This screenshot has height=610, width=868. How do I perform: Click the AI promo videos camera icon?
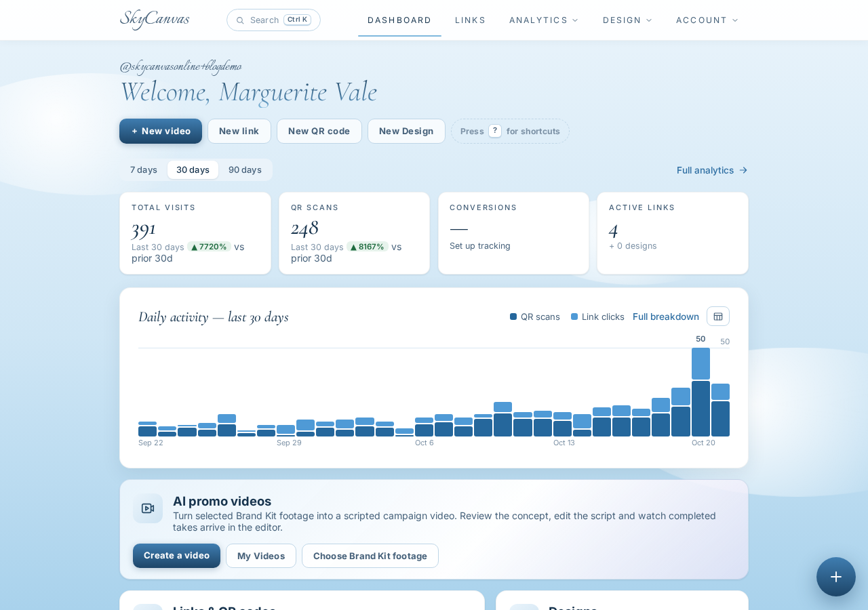[148, 508]
